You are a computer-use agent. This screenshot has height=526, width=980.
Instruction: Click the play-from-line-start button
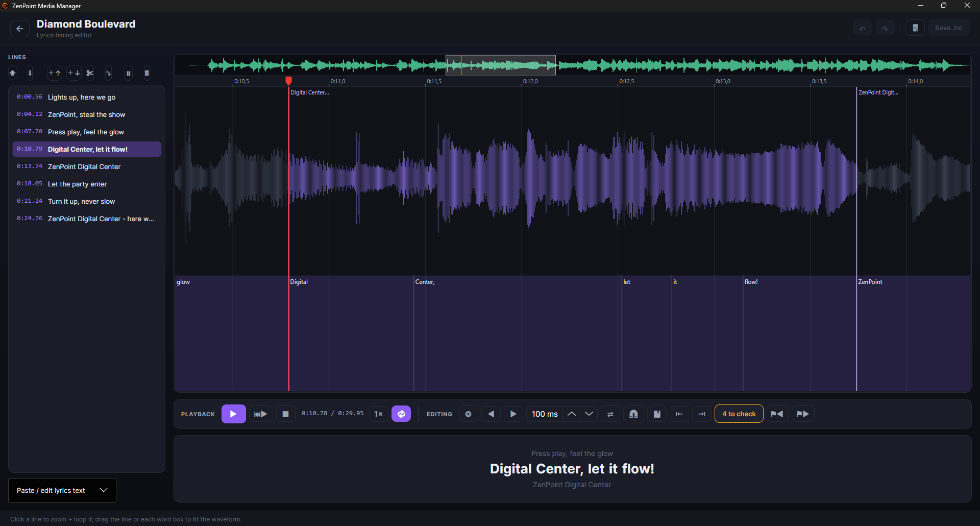[x=260, y=414]
